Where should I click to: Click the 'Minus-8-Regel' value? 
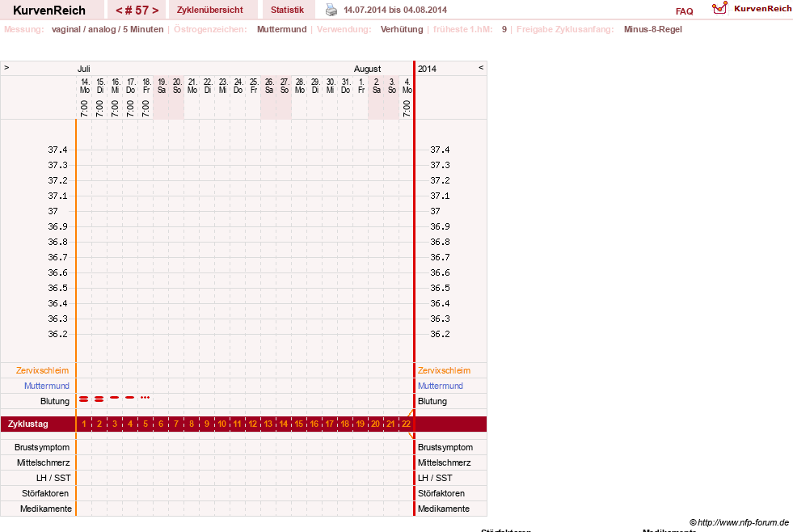click(x=653, y=29)
